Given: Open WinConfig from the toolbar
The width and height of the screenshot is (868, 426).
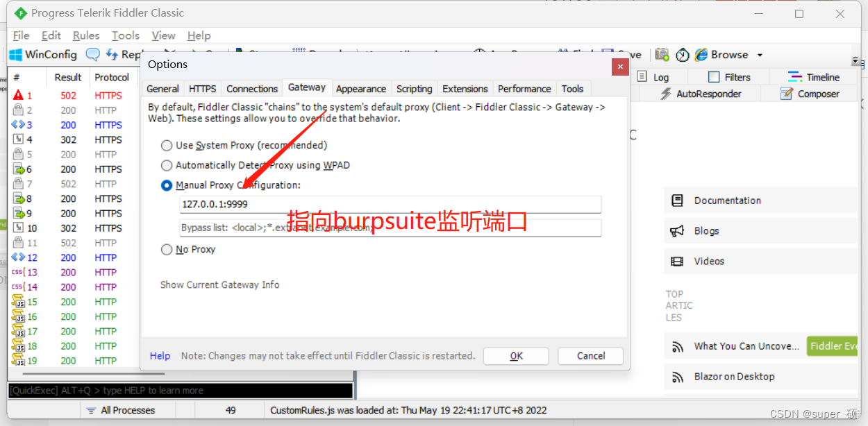Looking at the screenshot, I should tap(43, 55).
